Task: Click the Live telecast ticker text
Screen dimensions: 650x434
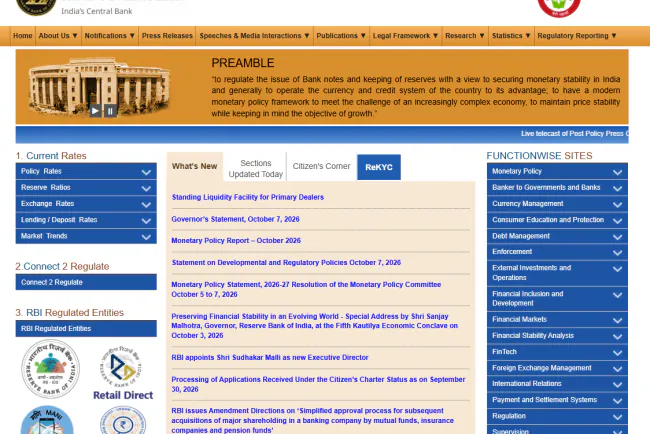Action: click(x=575, y=133)
